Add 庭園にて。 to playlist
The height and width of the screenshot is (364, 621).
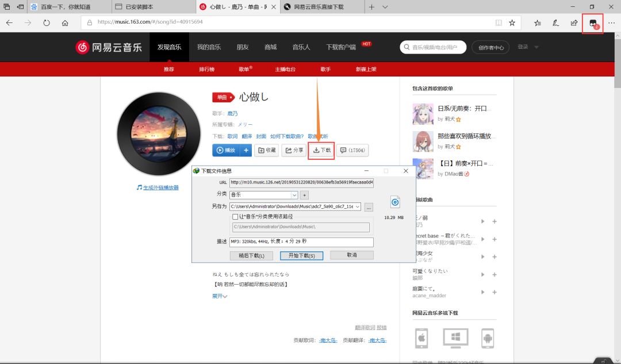point(494,292)
